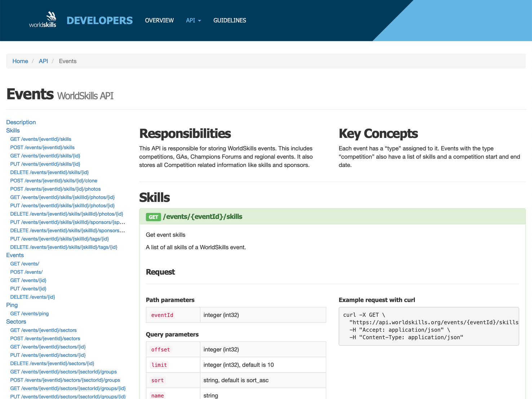
Task: Open PUT /events/{id} sidebar link
Action: [28, 288]
